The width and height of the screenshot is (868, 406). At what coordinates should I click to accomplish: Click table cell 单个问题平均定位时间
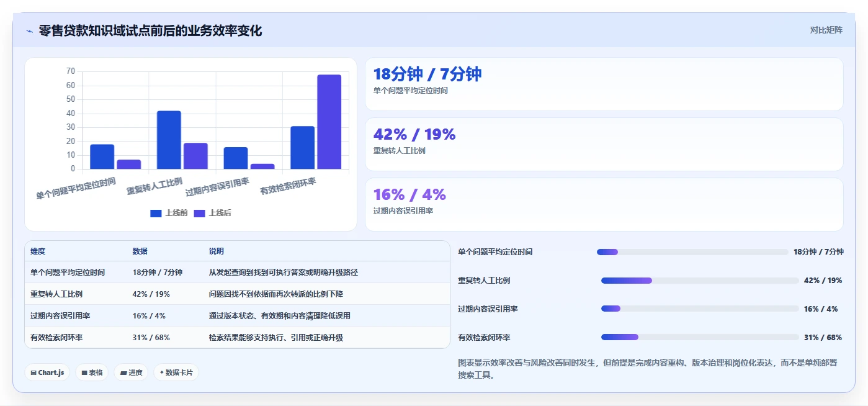pos(68,273)
